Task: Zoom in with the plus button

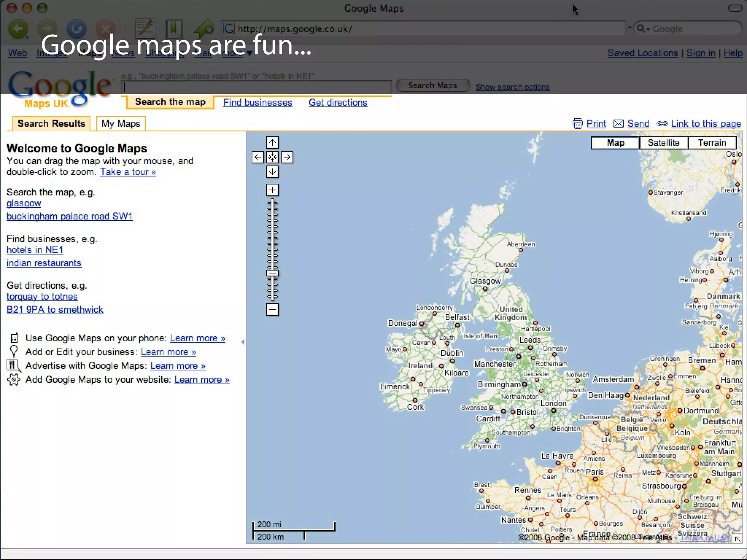Action: pos(272,190)
